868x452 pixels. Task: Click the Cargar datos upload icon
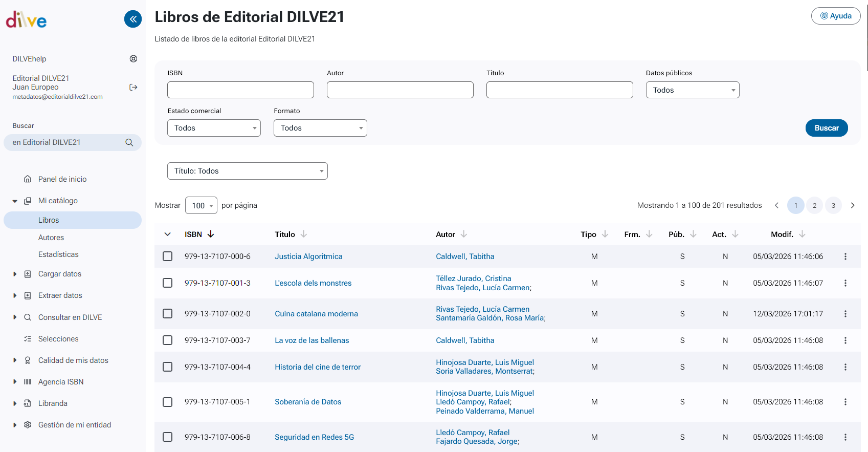coord(28,274)
